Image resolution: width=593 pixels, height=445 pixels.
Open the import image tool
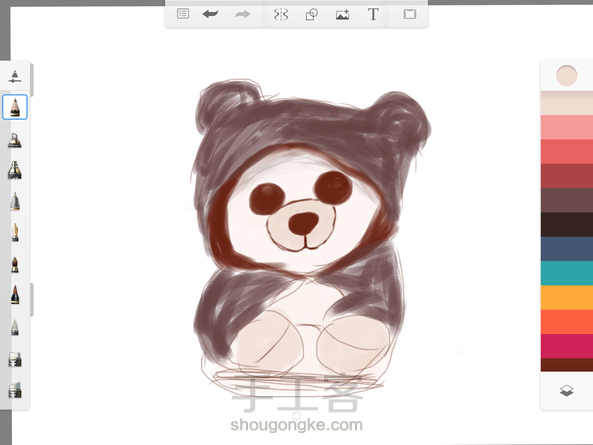coord(342,14)
